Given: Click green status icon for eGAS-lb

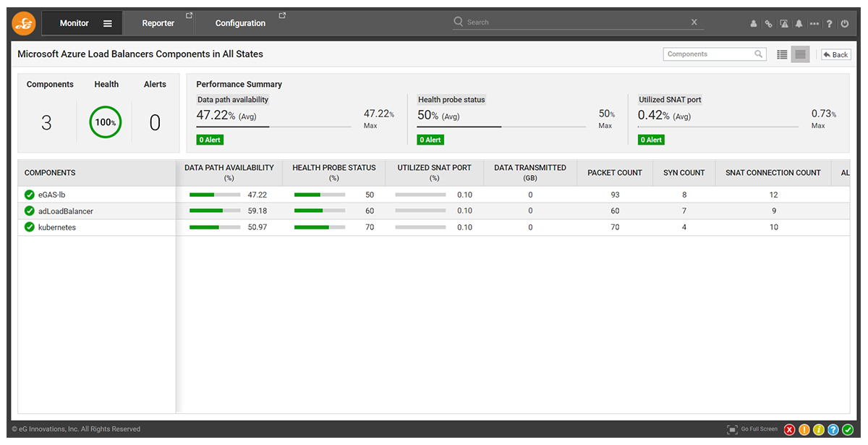Looking at the screenshot, I should click(x=30, y=195).
